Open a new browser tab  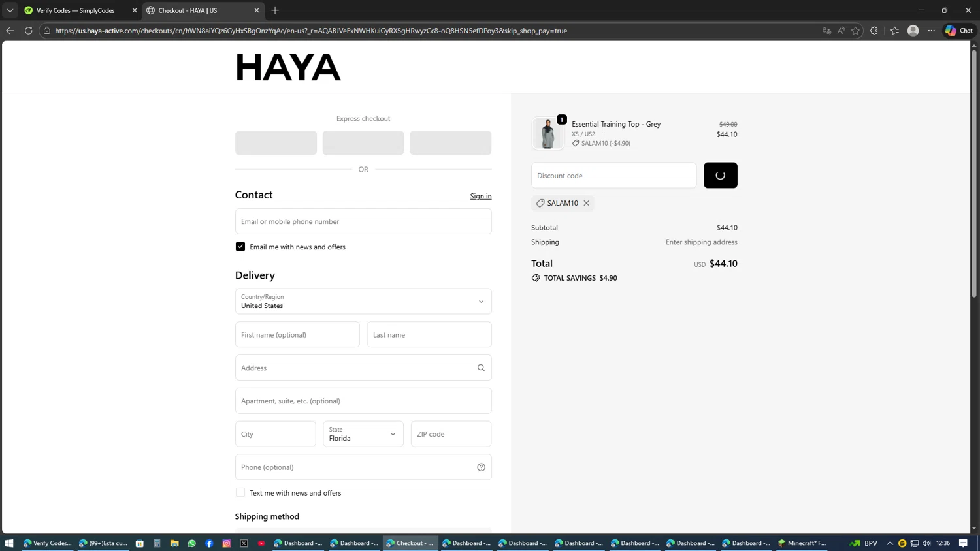275,10
